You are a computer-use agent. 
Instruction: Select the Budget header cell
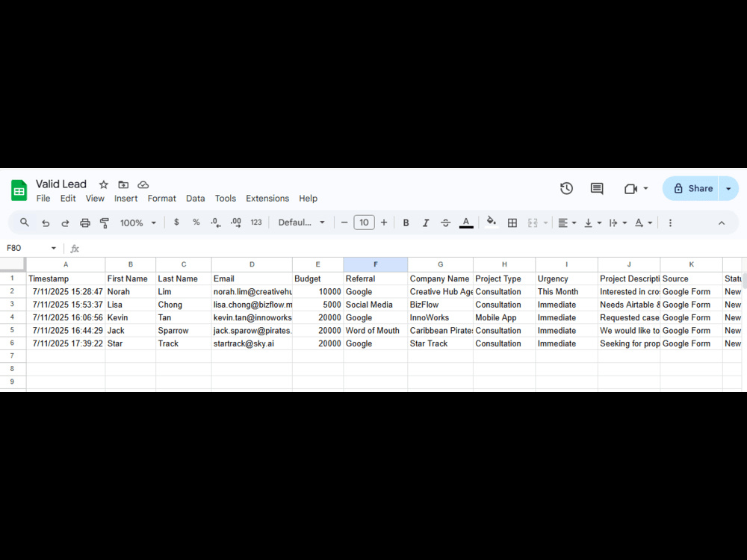pyautogui.click(x=317, y=279)
